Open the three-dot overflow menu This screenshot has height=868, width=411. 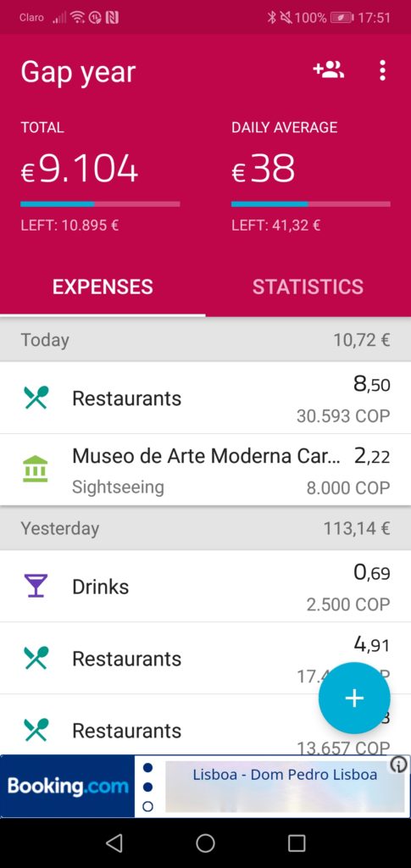tap(382, 70)
